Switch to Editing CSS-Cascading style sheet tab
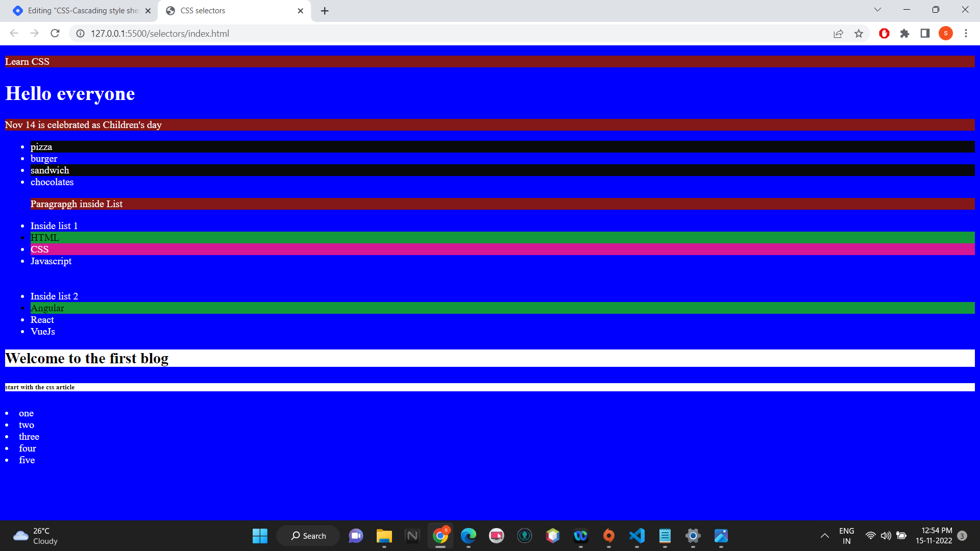Image resolution: width=980 pixels, height=551 pixels. 82,11
